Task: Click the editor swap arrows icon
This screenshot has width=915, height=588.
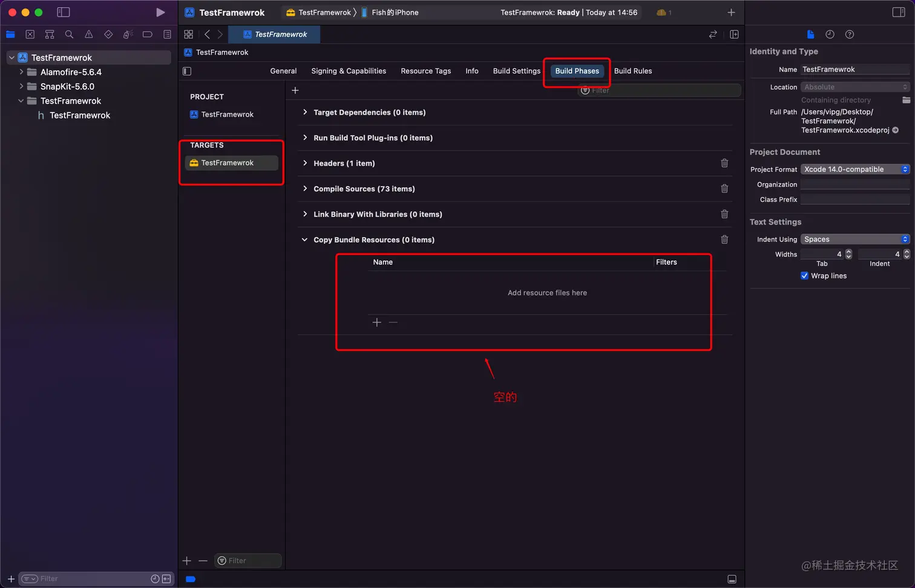Action: coord(713,34)
